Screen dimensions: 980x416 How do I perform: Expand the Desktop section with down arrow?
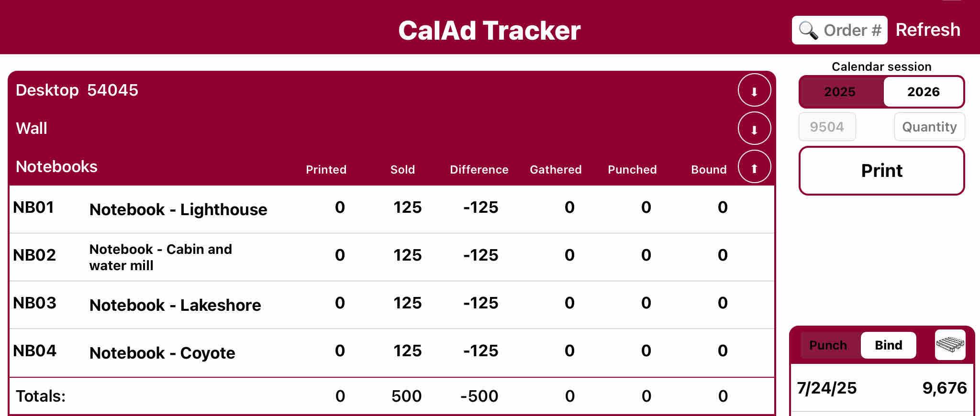tap(754, 90)
